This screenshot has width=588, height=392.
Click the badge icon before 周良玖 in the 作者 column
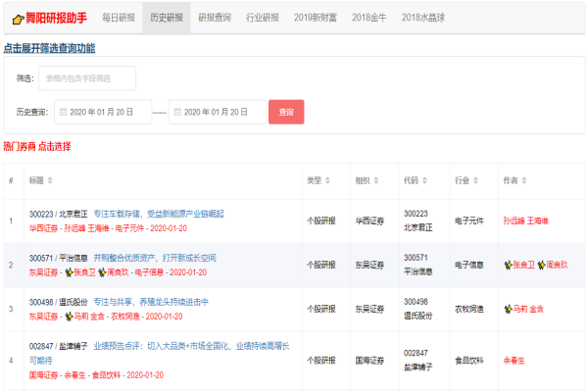point(541,266)
